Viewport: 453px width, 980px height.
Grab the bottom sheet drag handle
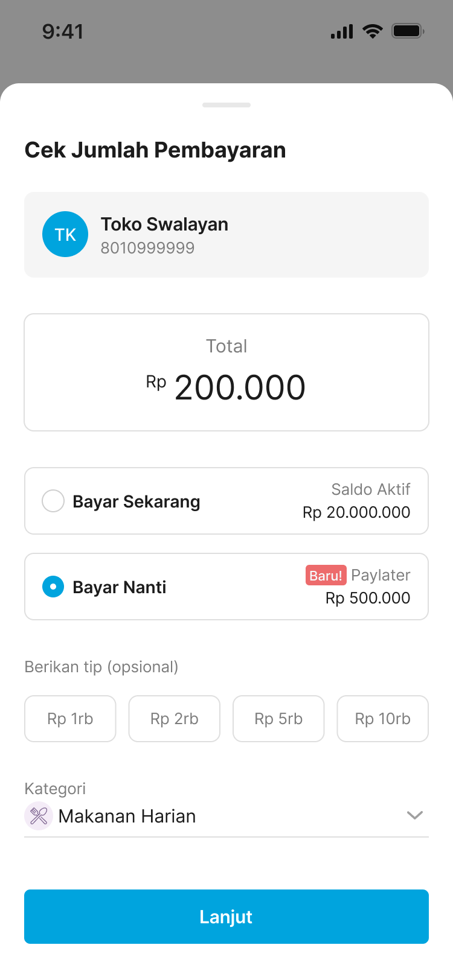click(x=226, y=105)
